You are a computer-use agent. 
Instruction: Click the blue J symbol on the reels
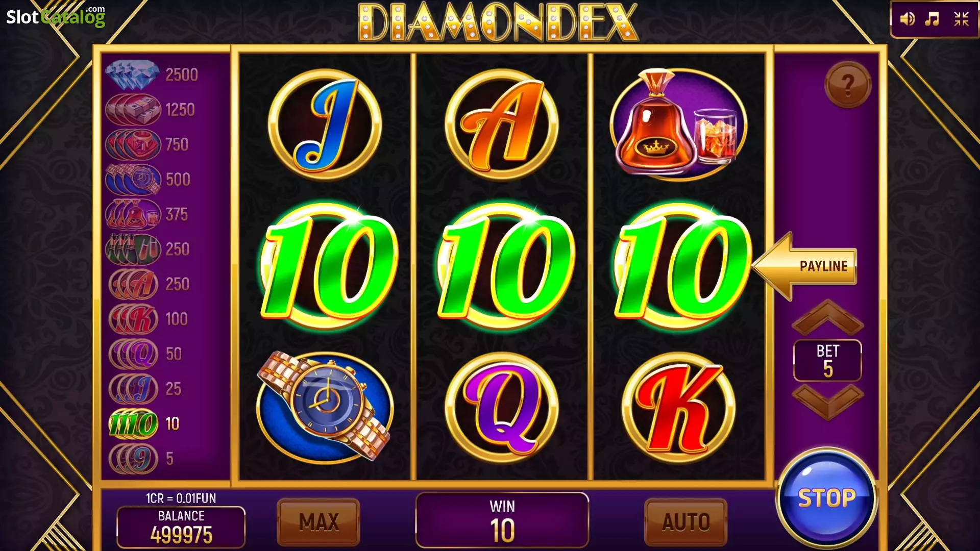tap(325, 124)
